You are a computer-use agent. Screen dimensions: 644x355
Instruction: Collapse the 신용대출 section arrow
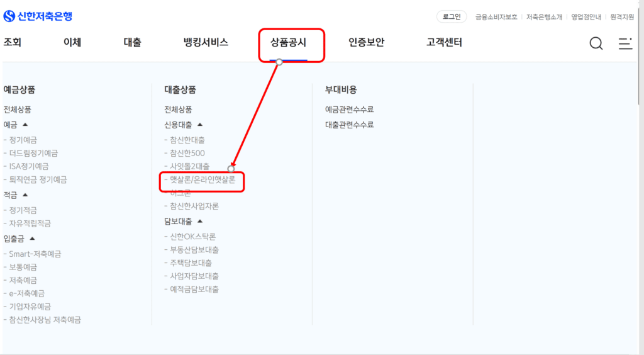200,125
